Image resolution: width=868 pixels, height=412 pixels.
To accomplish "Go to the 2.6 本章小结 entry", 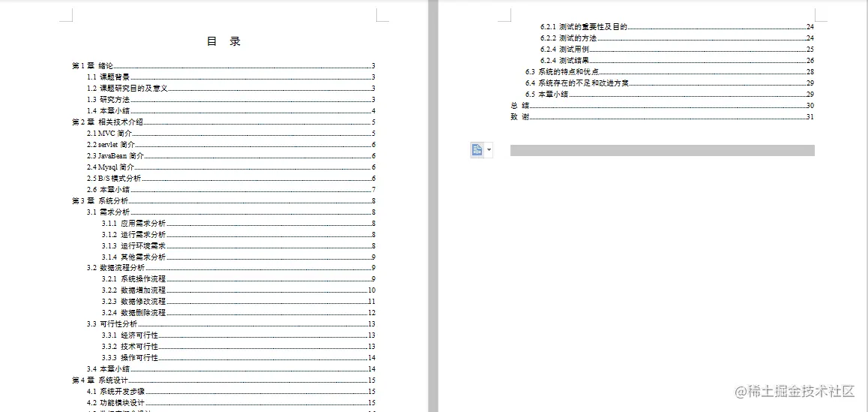I will (x=232, y=190).
